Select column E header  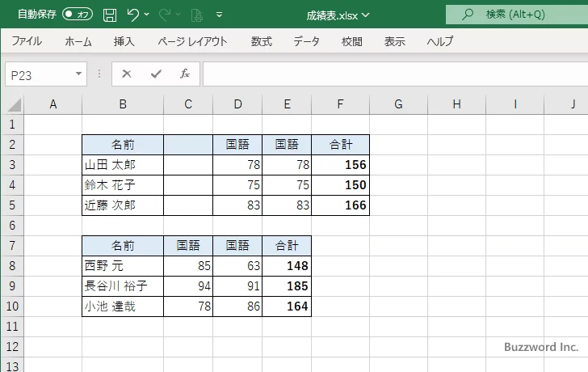tap(287, 104)
